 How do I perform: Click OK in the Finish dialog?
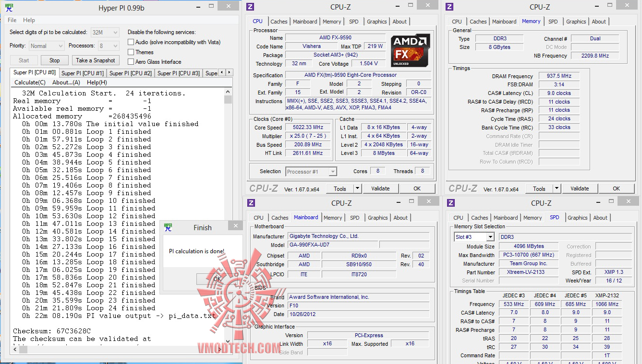click(217, 279)
